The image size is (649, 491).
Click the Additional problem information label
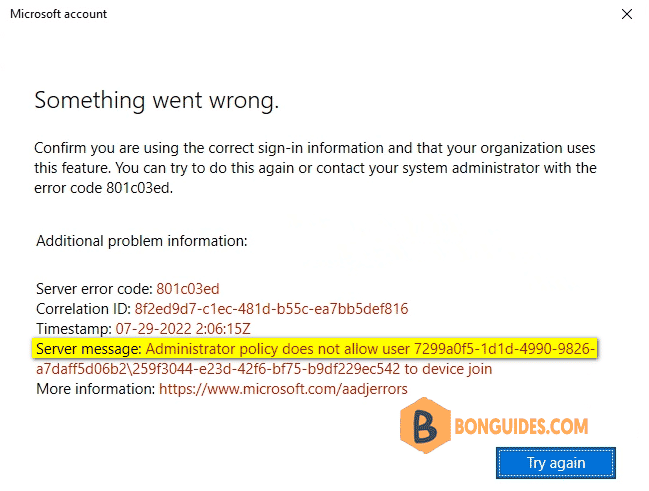click(x=142, y=241)
